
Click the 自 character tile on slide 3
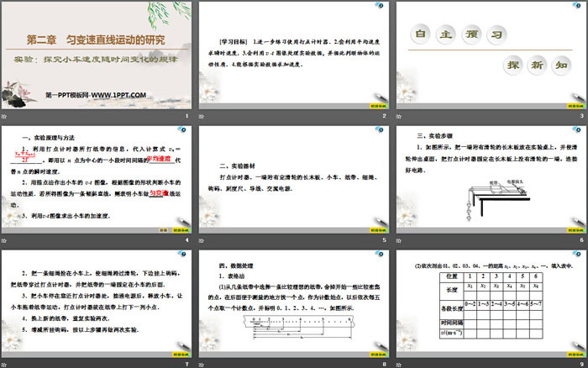420,34
